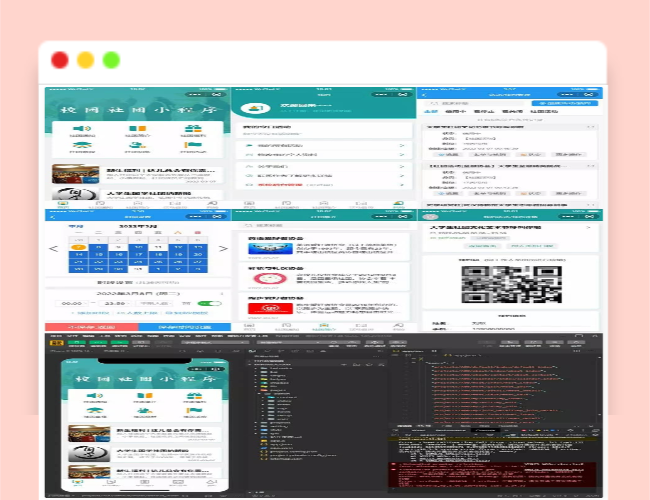The image size is (650, 500).
Task: Expand the first row chevron in the profile menu
Action: click(402, 146)
